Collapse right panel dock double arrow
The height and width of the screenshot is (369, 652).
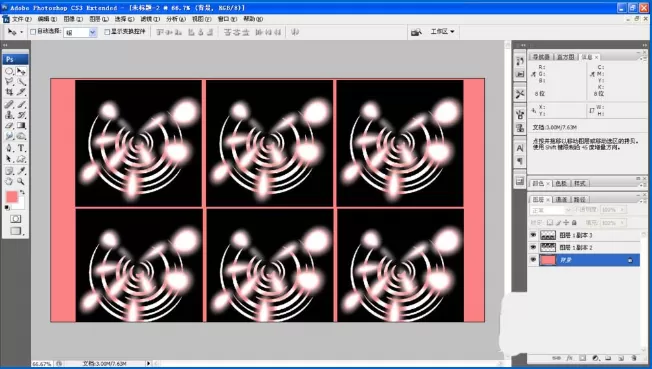tap(645, 45)
